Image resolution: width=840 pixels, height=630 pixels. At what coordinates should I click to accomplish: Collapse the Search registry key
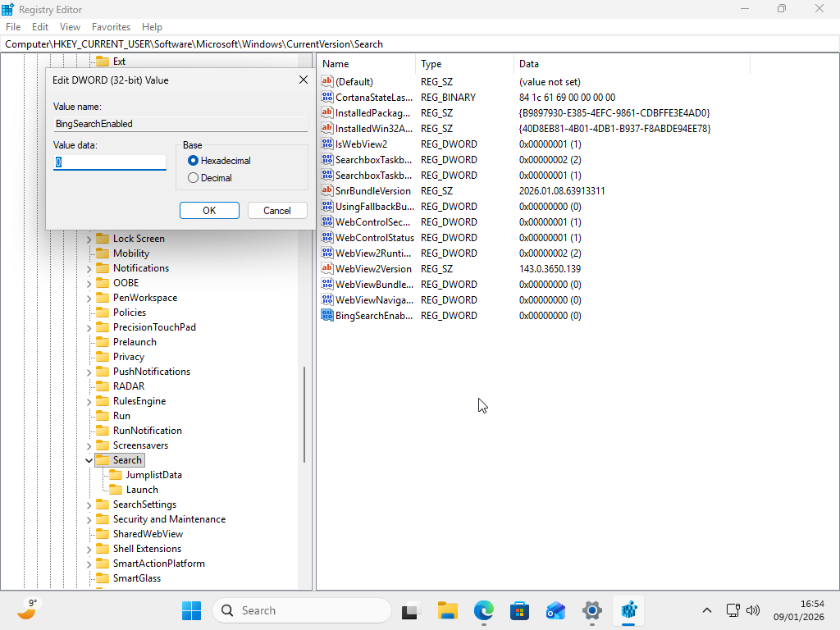point(89,459)
